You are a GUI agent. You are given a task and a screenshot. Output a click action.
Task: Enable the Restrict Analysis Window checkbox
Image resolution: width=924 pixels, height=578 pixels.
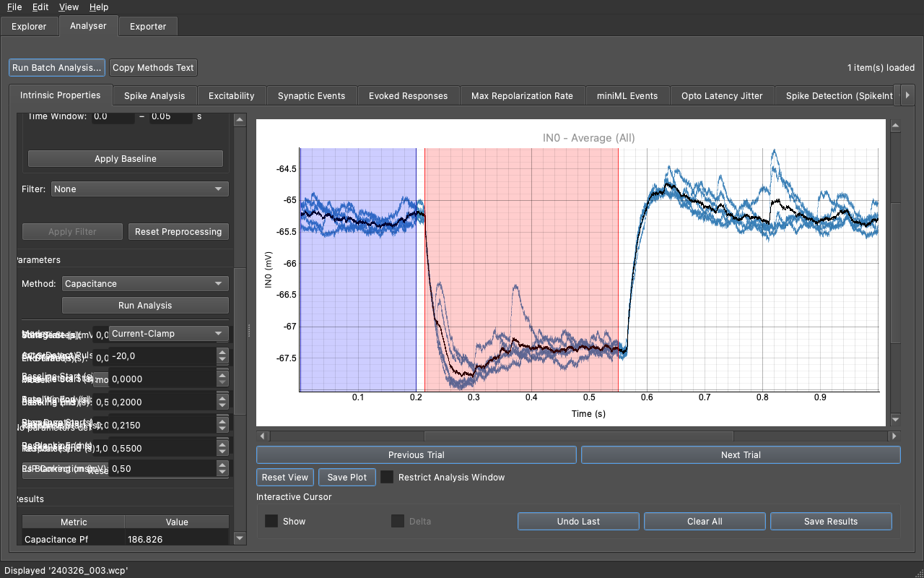tap(388, 477)
